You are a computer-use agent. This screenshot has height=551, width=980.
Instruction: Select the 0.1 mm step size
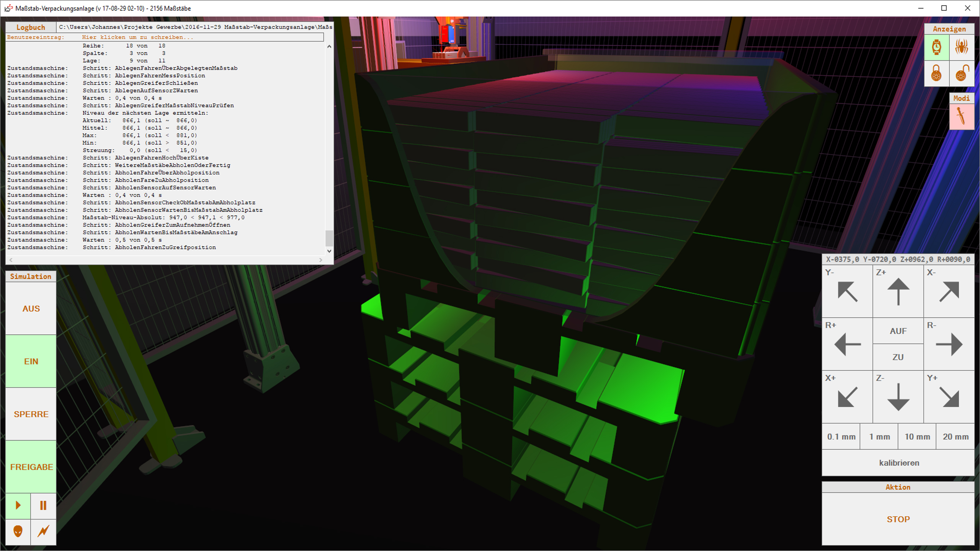pos(841,437)
